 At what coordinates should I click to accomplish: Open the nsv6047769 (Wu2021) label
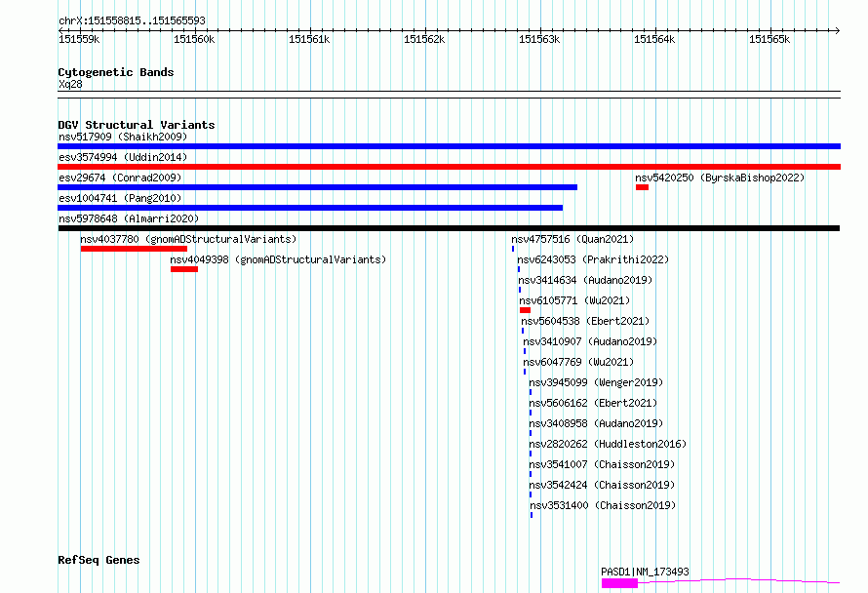point(578,362)
